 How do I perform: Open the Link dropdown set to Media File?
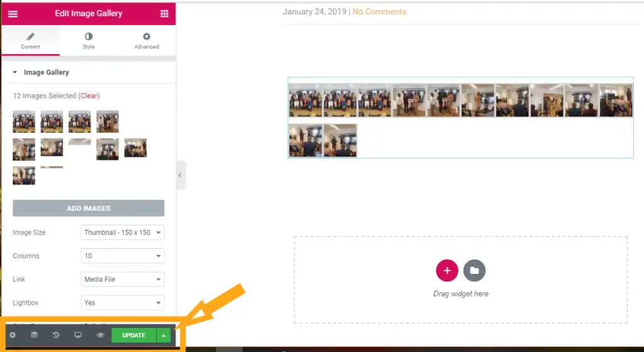tap(123, 279)
